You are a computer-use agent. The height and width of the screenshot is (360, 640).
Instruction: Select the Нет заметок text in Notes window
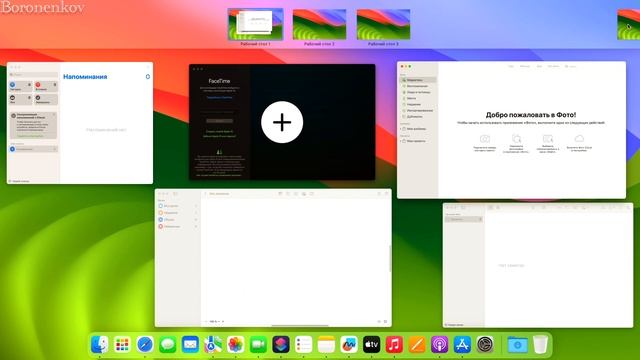[x=511, y=266]
